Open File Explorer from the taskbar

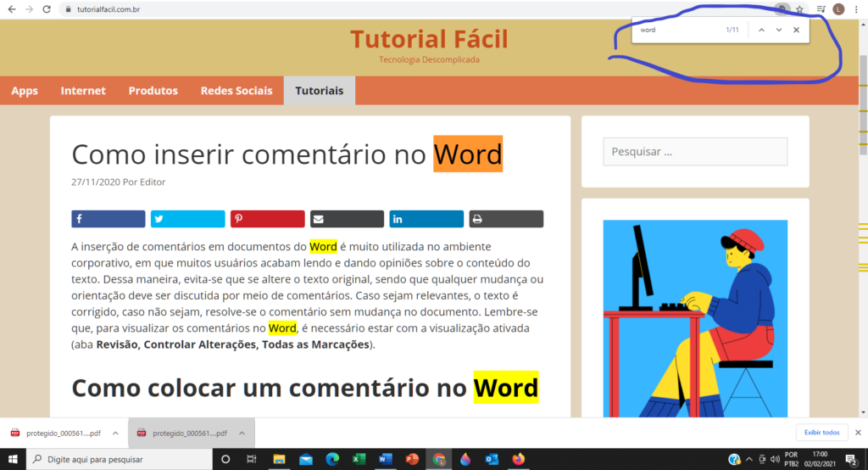click(279, 459)
